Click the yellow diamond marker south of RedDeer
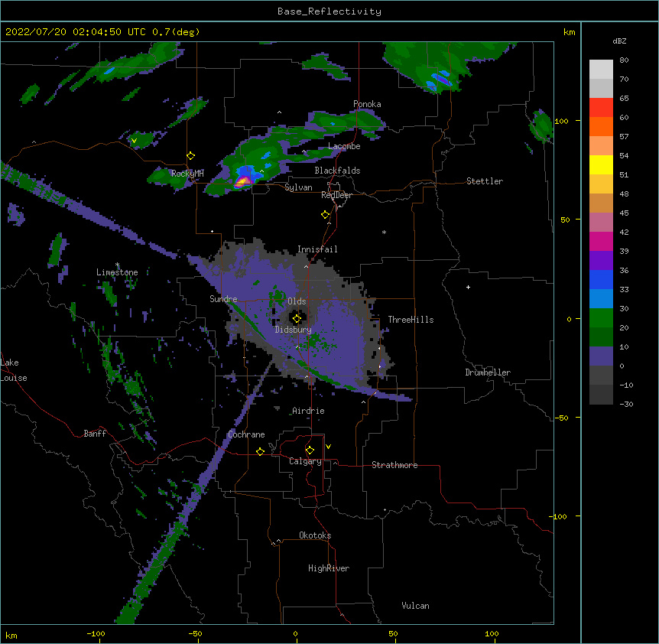This screenshot has width=659, height=644. pos(326,215)
